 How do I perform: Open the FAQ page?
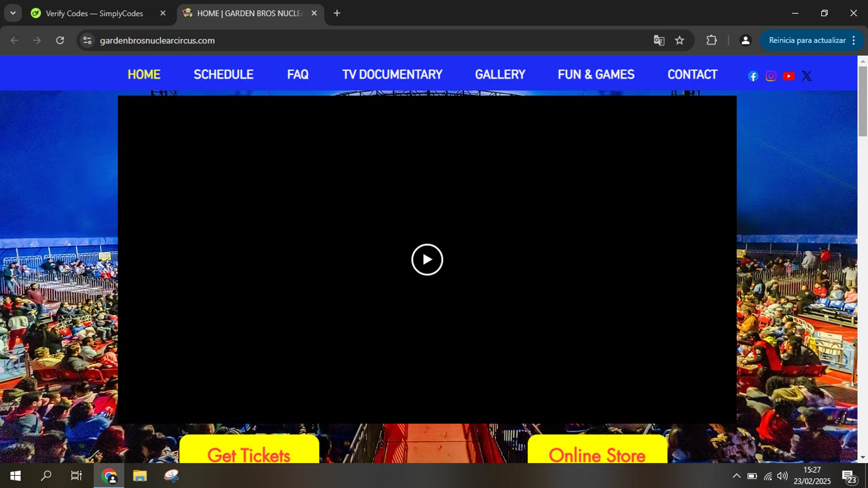[298, 75]
